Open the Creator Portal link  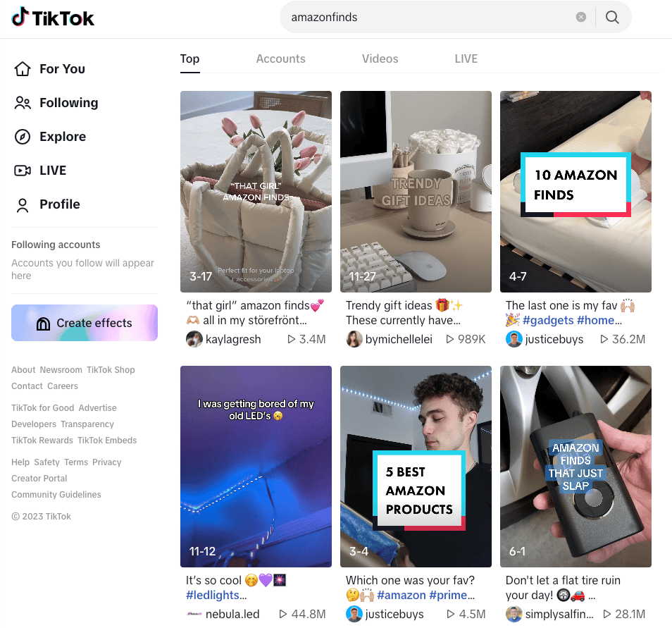(39, 479)
